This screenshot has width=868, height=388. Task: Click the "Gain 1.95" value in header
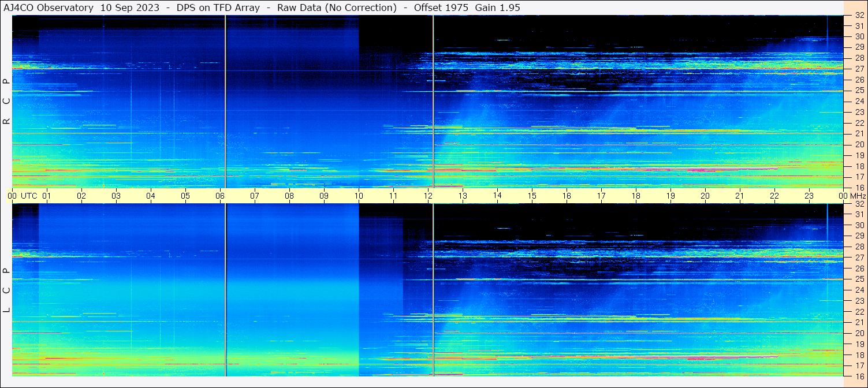[497, 8]
